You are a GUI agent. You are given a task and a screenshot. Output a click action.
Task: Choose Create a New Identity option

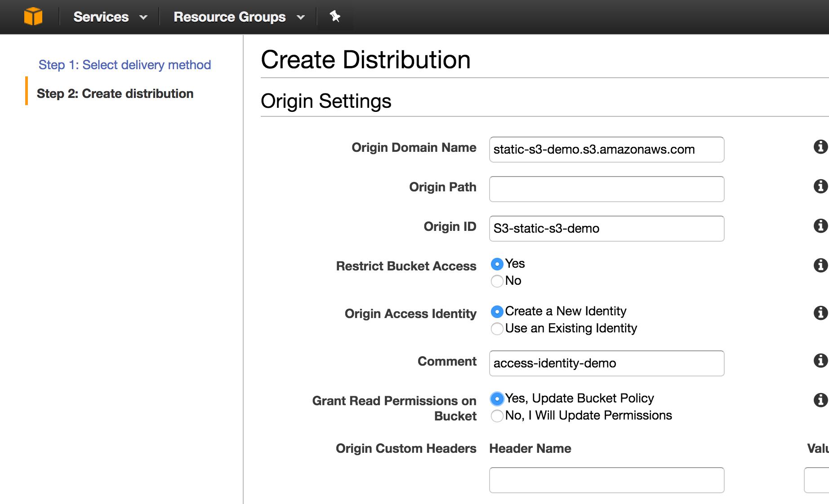(x=497, y=312)
